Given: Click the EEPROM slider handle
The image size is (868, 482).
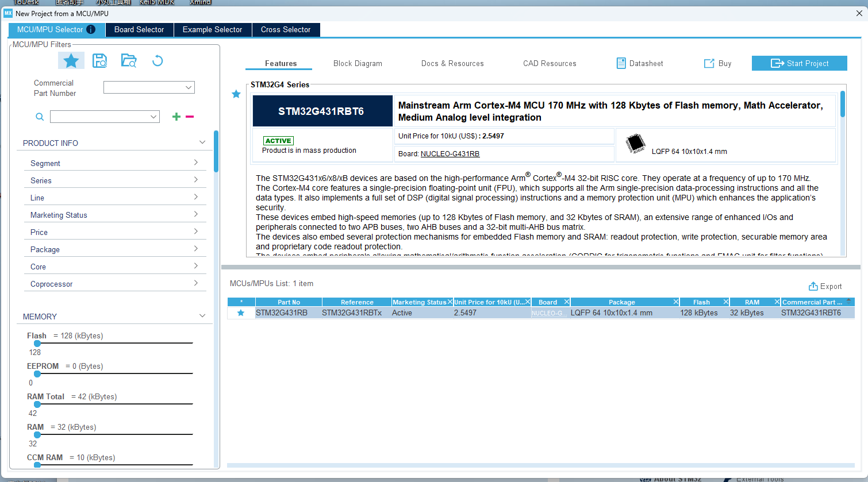Looking at the screenshot, I should click(37, 374).
